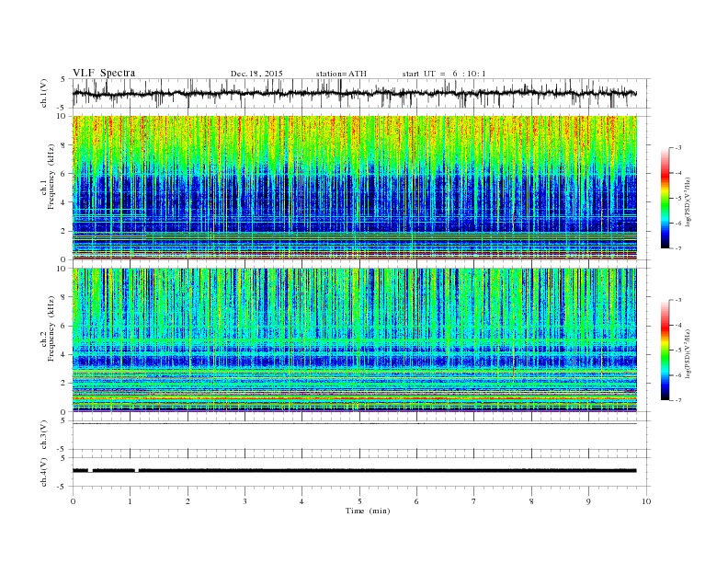Click time axis tick label "2"

[188, 501]
